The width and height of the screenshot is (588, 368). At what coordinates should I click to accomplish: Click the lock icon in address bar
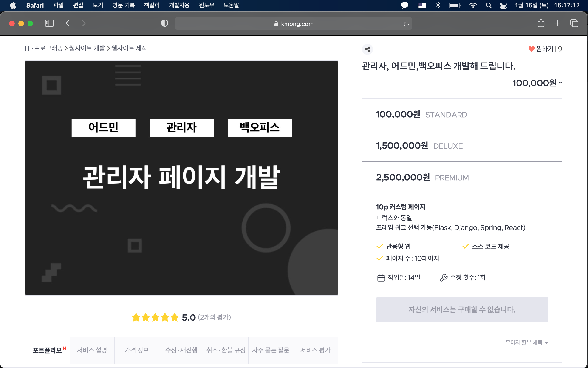(276, 24)
